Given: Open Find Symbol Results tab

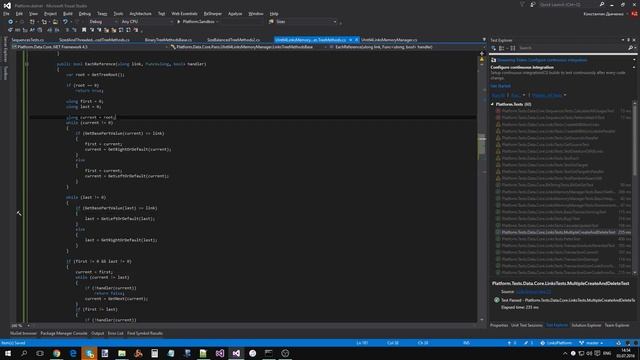Looking at the screenshot, I should point(145,333).
